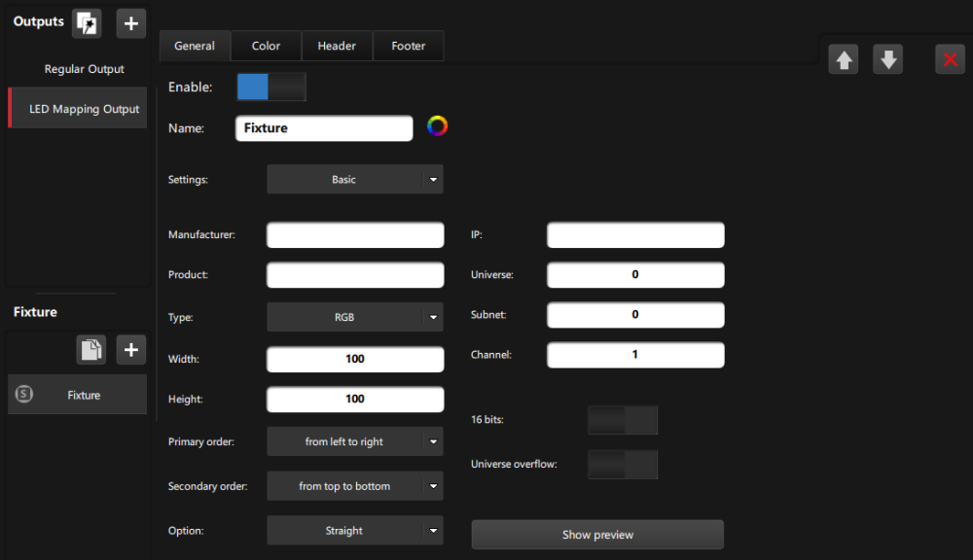Image resolution: width=973 pixels, height=560 pixels.
Task: Click the duplicate fixture pages icon
Action: pos(91,349)
